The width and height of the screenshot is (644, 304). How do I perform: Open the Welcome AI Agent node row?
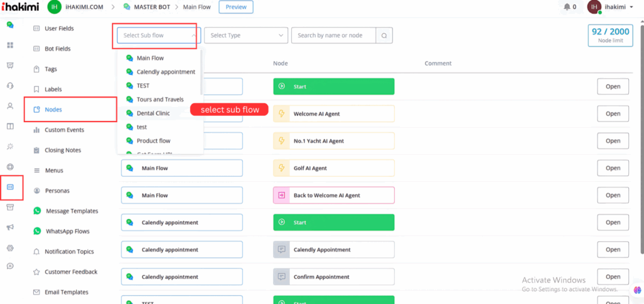point(613,114)
